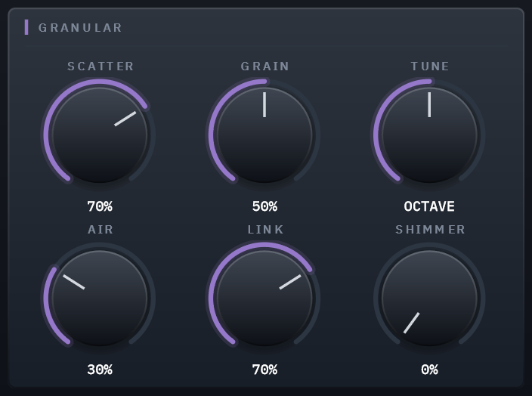Select the Air 30% value readout
Viewport: 532px width, 396px height.
click(x=100, y=370)
